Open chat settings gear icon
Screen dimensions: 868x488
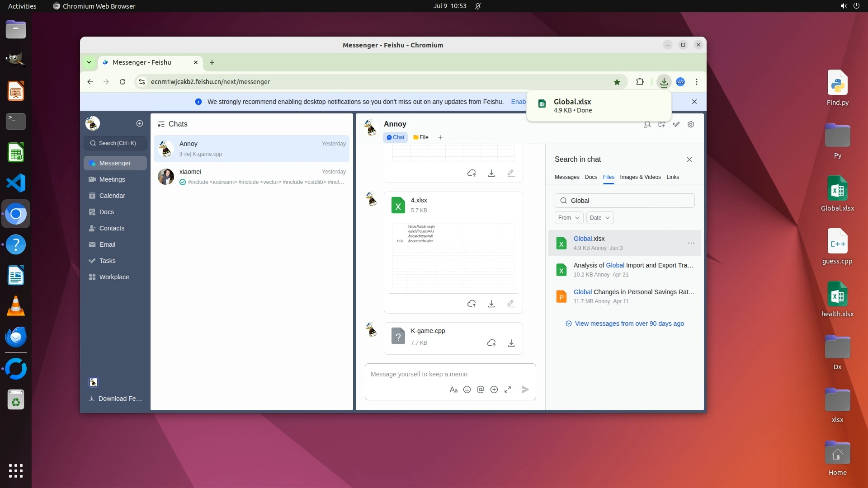coord(691,124)
